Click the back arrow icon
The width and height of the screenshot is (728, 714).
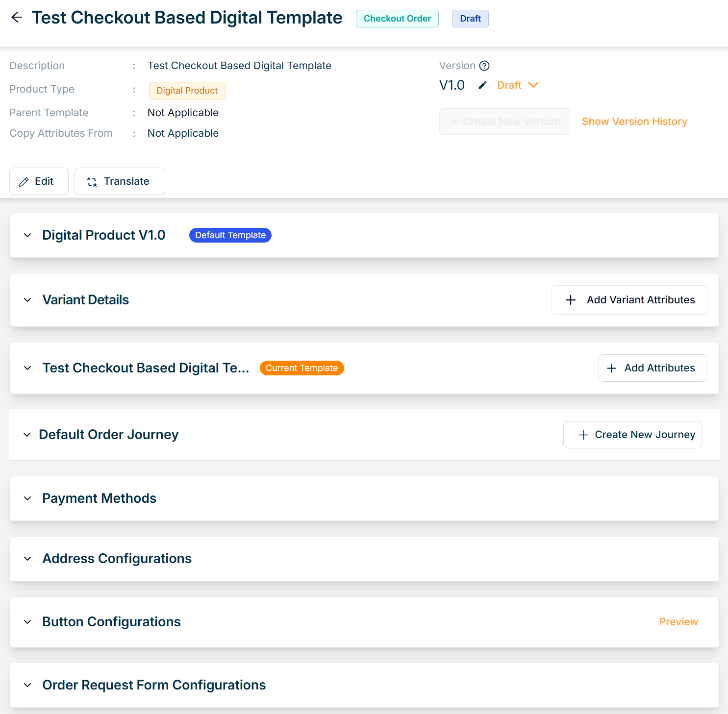[17, 18]
